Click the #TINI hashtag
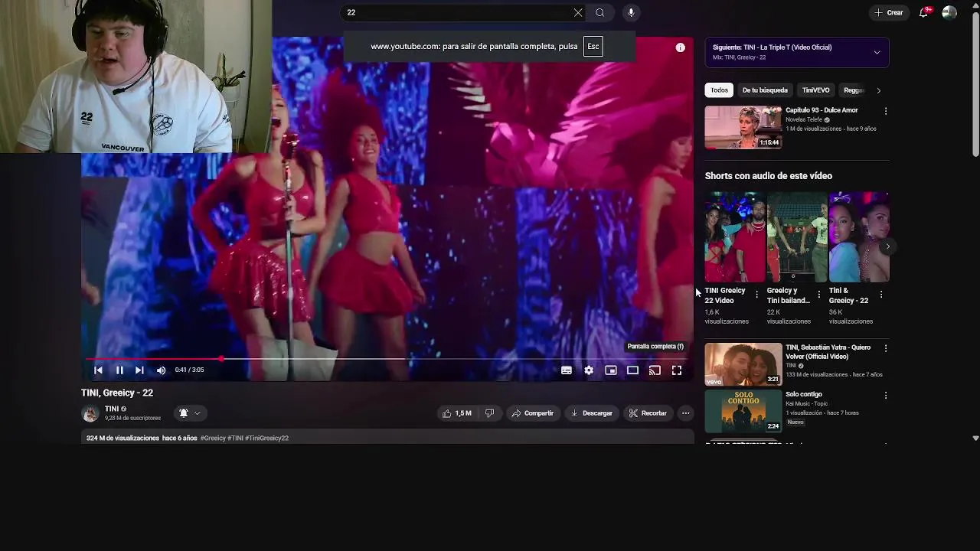 (x=235, y=439)
